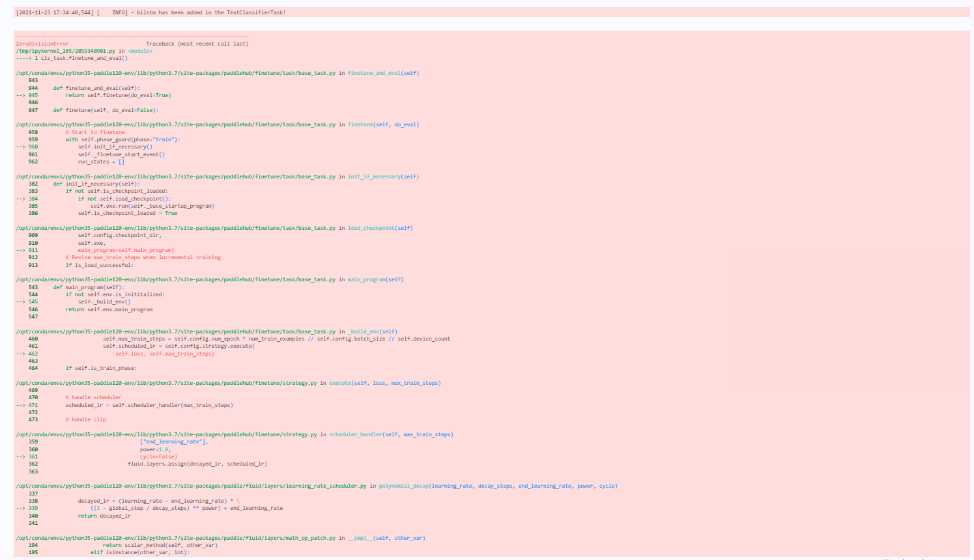The width and height of the screenshot is (974, 560).
Task: Select the ZeroDivisionError heading text
Action: (x=42, y=44)
